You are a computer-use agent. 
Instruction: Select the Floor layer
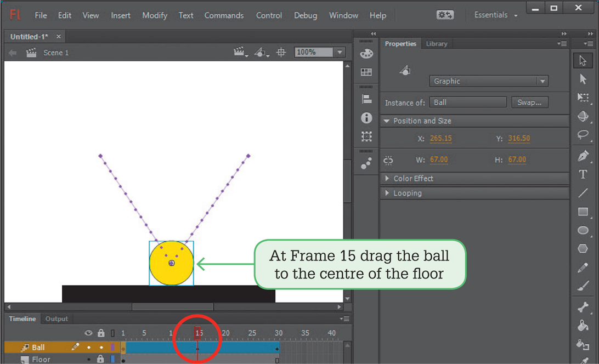click(x=41, y=360)
